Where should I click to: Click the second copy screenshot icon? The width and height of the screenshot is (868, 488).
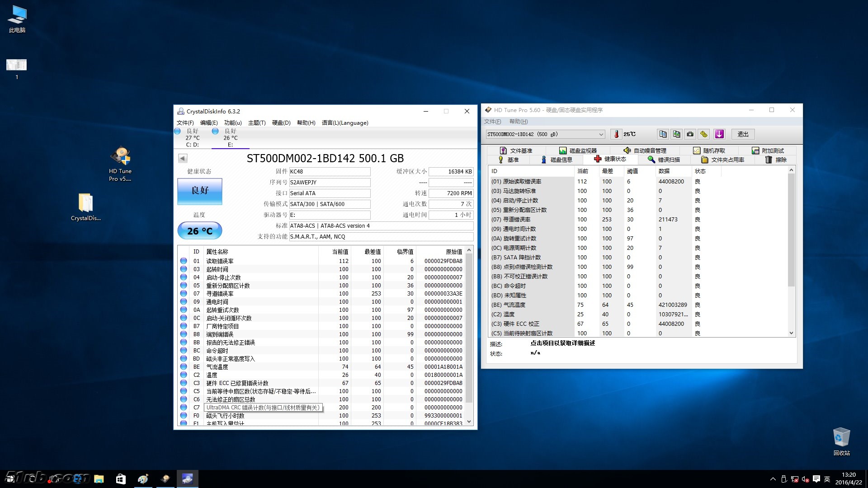pos(676,134)
